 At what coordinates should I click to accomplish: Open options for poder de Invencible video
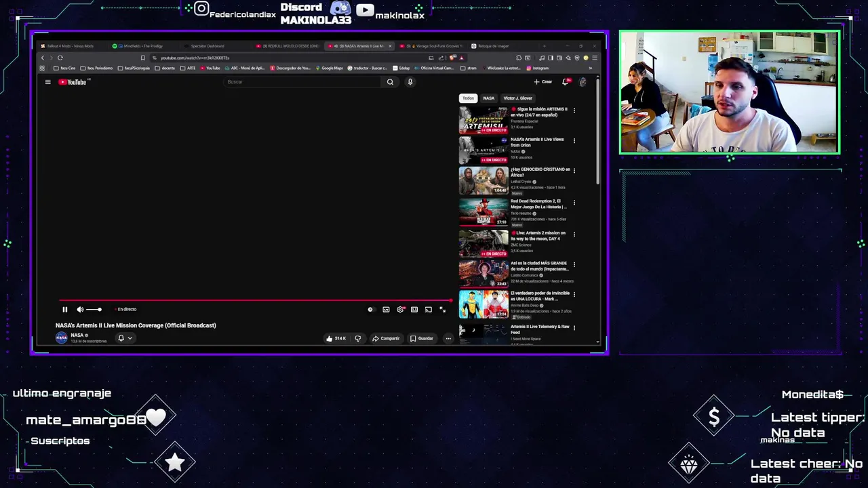tap(574, 295)
